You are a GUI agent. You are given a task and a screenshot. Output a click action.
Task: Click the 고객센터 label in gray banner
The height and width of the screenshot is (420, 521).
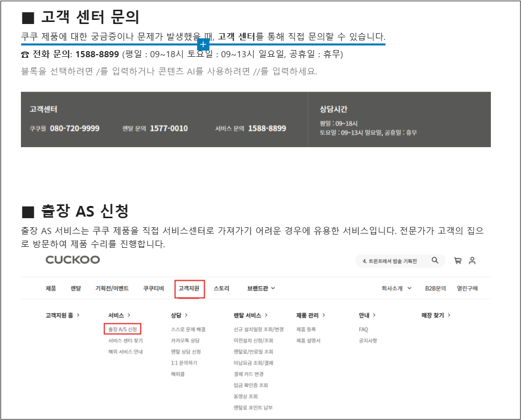43,109
